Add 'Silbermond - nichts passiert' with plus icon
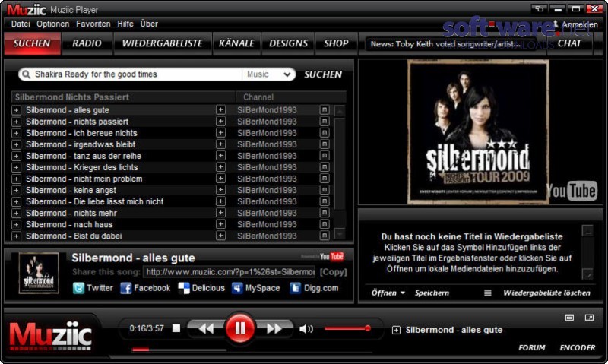This screenshot has height=364, width=608. (16, 122)
